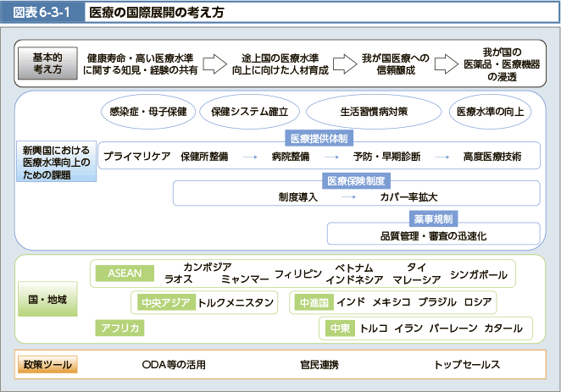This screenshot has width=561, height=392.
Task: Click the block arrow after 信頼醸成
Action: [x=447, y=64]
